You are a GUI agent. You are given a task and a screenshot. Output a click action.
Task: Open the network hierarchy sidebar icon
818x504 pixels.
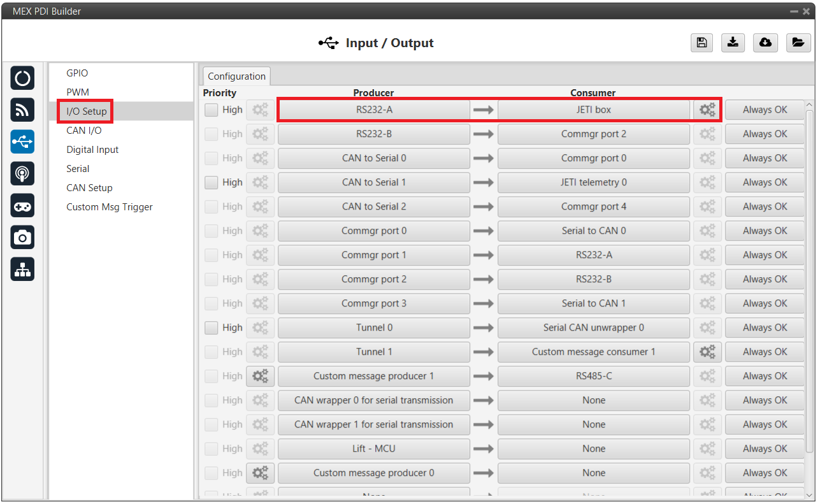22,270
